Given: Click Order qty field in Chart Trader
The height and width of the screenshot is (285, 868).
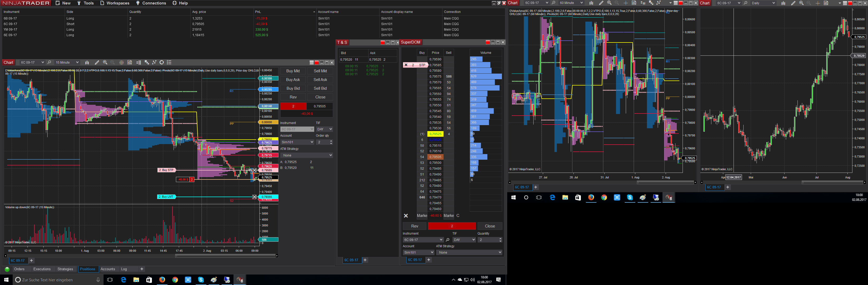Looking at the screenshot, I should (324, 142).
